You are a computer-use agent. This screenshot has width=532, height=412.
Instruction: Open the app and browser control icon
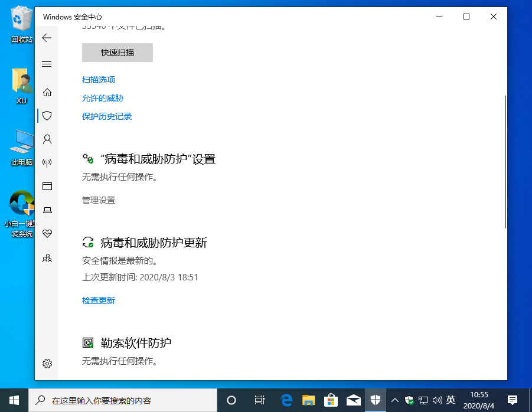[47, 186]
